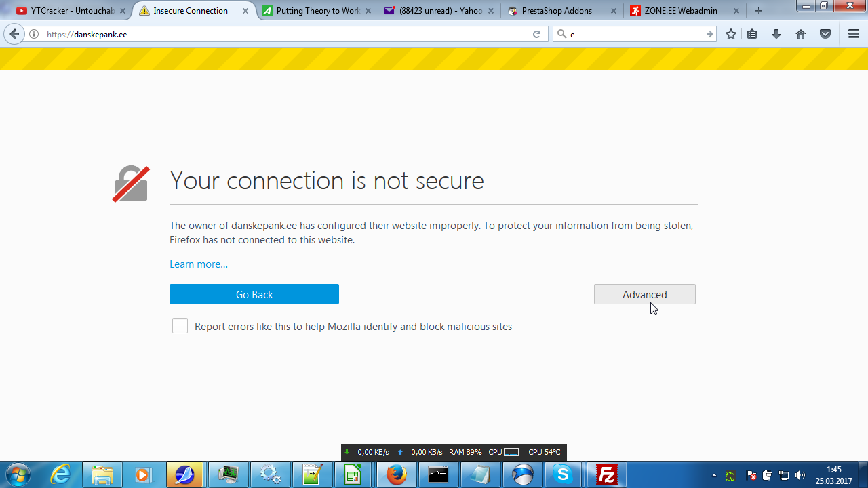Screen dimensions: 868x488
Task: Open a new tab with the plus button
Action: pyautogui.click(x=759, y=11)
